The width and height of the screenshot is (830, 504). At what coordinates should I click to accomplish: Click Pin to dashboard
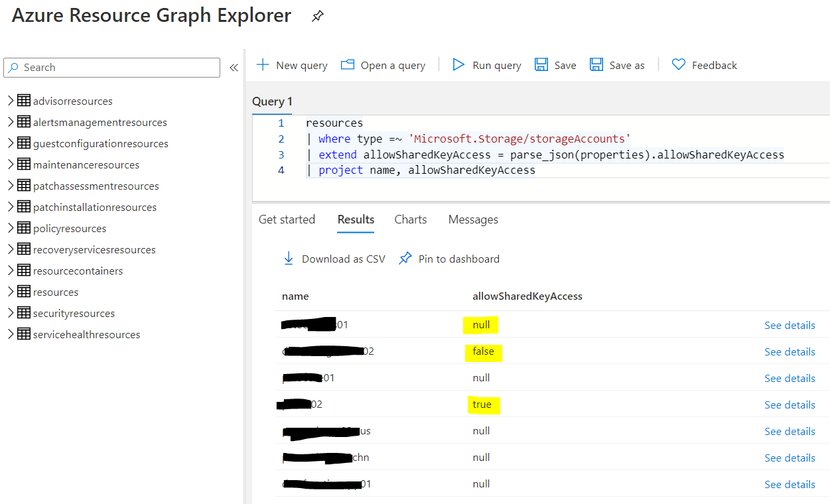458,259
